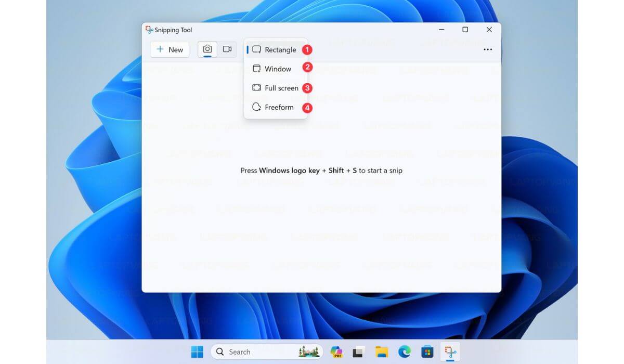Click the Snipping Tool taskbar icon
The image size is (624, 364).
click(x=450, y=352)
